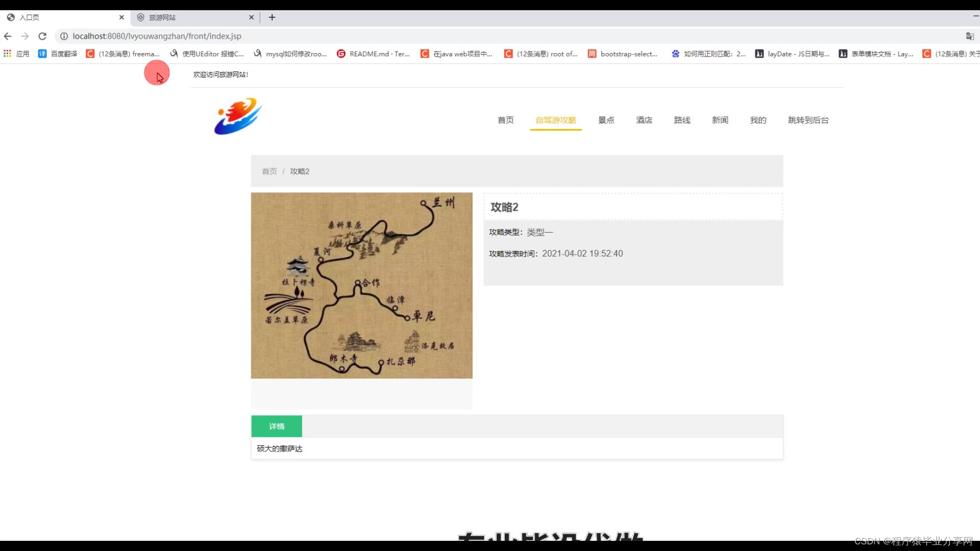Open a new browser tab
This screenshot has width=980, height=551.
coord(272,17)
